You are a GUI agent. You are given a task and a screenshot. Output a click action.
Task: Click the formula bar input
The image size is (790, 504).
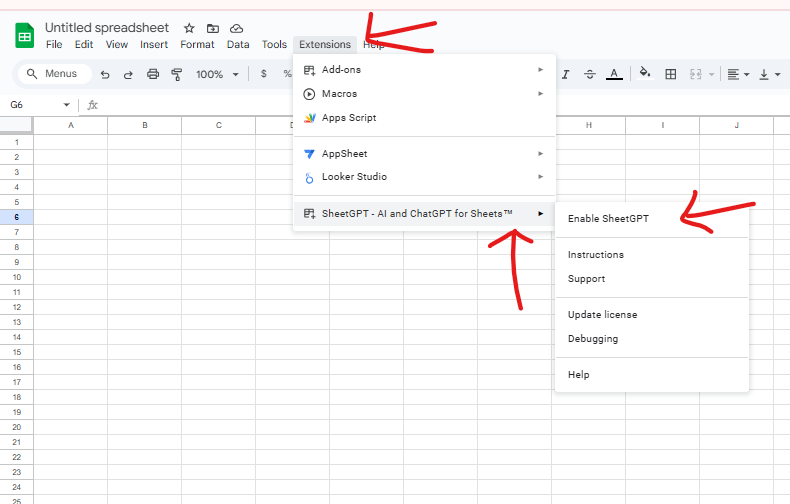click(x=443, y=105)
